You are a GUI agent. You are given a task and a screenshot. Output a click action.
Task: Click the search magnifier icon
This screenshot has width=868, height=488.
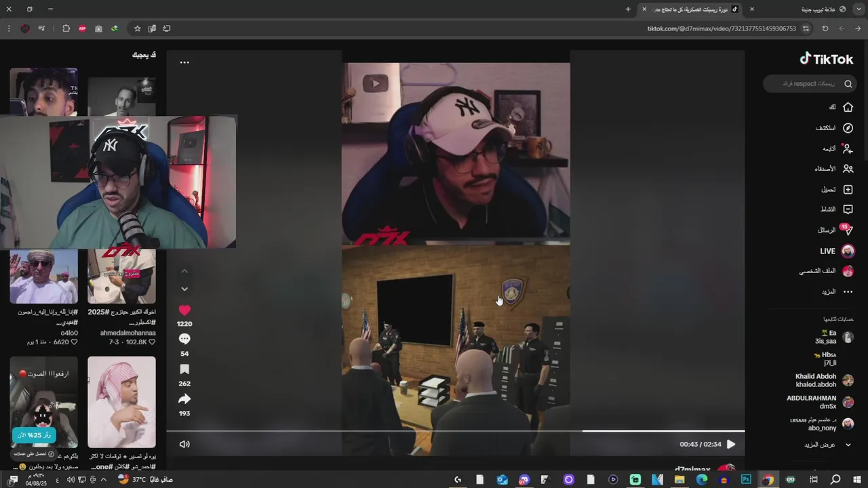point(848,83)
